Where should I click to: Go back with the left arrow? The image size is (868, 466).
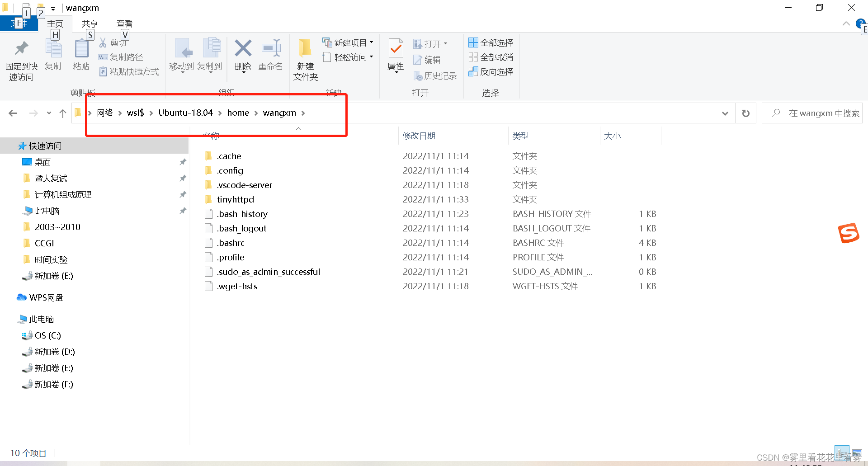coord(13,113)
